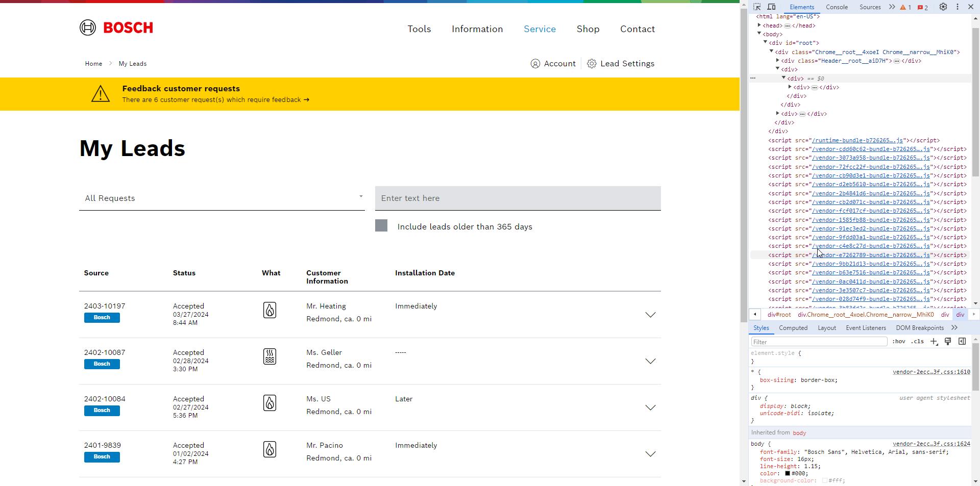Activate the DevTools inspect element picker
The width and height of the screenshot is (980, 486).
point(757,7)
